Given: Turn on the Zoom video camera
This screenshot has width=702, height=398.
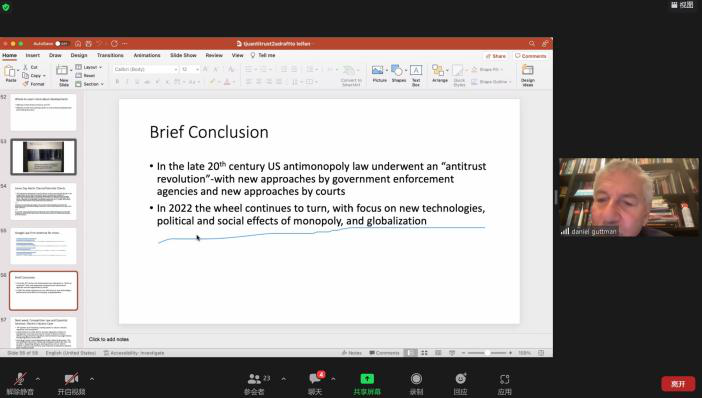Looking at the screenshot, I should [72, 384].
